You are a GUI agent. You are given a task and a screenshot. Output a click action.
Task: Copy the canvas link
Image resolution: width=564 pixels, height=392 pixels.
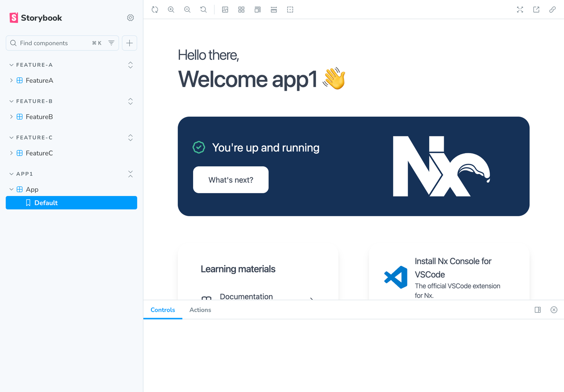[x=553, y=9]
